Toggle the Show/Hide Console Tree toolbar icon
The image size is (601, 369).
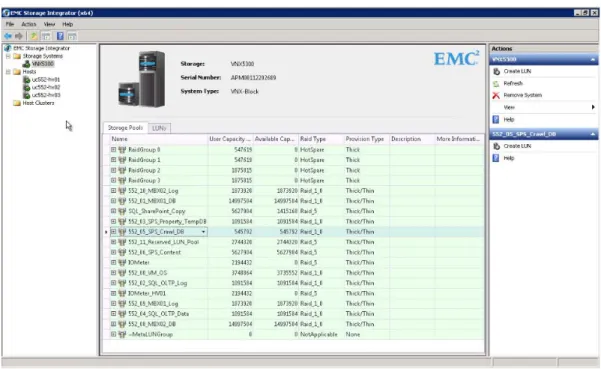(x=46, y=36)
